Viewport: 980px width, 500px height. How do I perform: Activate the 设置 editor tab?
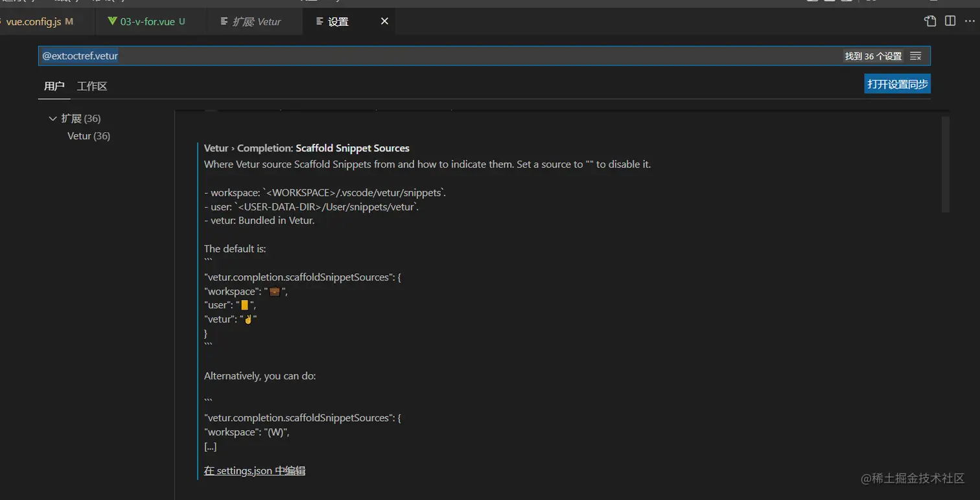(338, 21)
